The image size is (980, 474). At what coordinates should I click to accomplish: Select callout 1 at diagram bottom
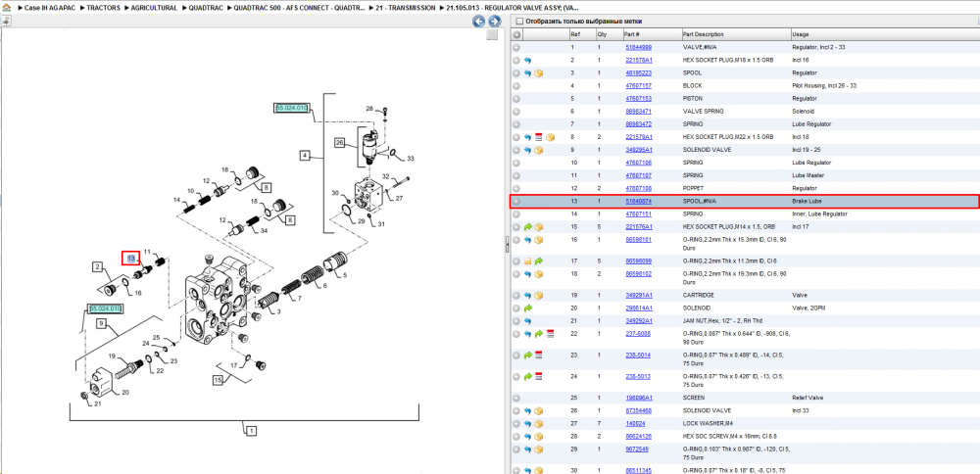coord(251,430)
